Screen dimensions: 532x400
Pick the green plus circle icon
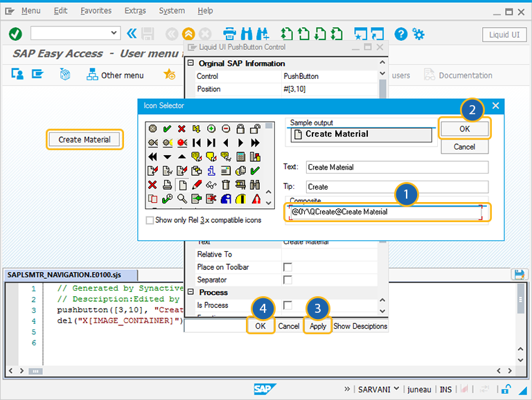[211, 129]
